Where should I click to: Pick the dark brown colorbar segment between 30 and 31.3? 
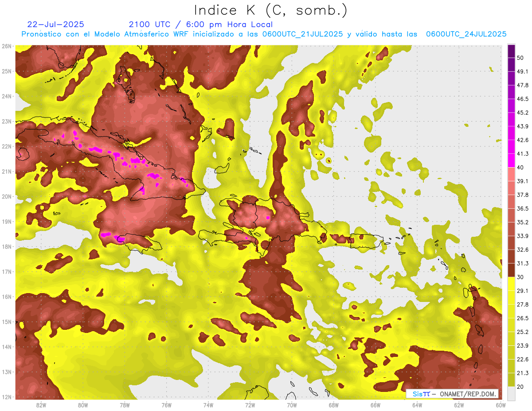click(511, 270)
